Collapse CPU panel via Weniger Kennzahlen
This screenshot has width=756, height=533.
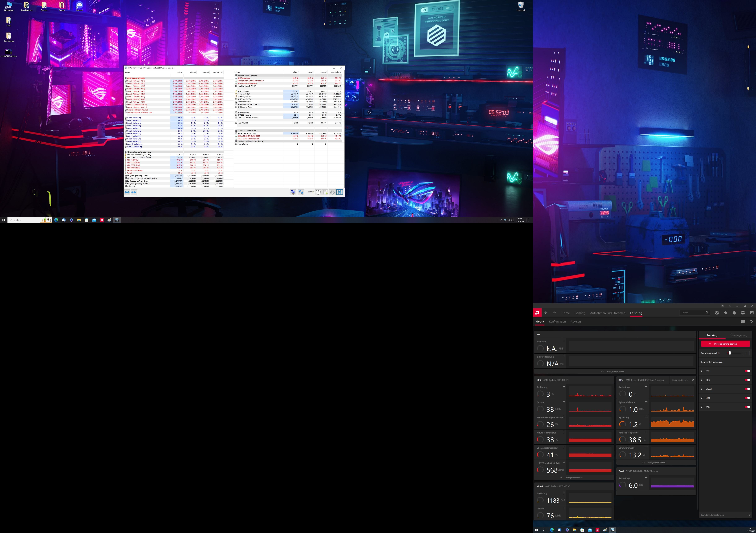[x=656, y=463]
